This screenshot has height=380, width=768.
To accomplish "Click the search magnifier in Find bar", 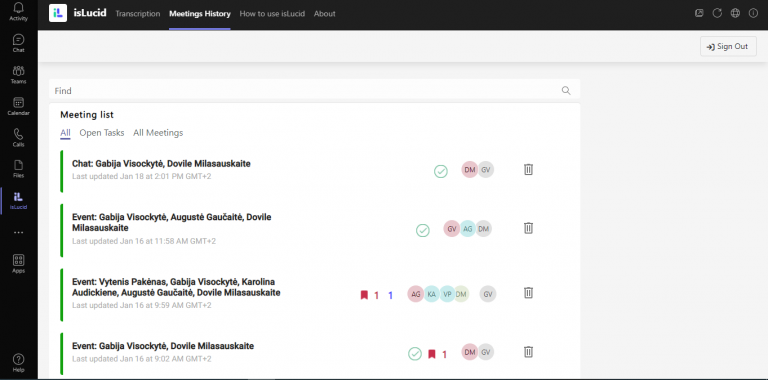I will pos(566,91).
